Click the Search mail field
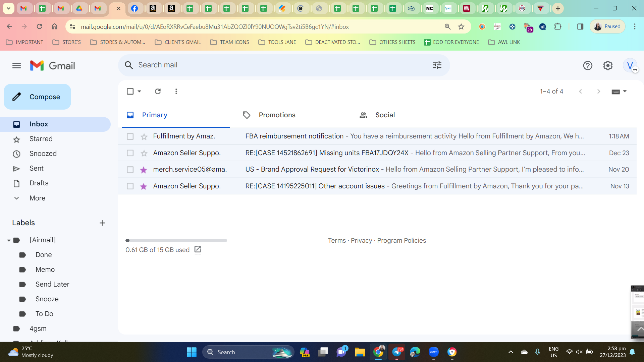 click(284, 65)
